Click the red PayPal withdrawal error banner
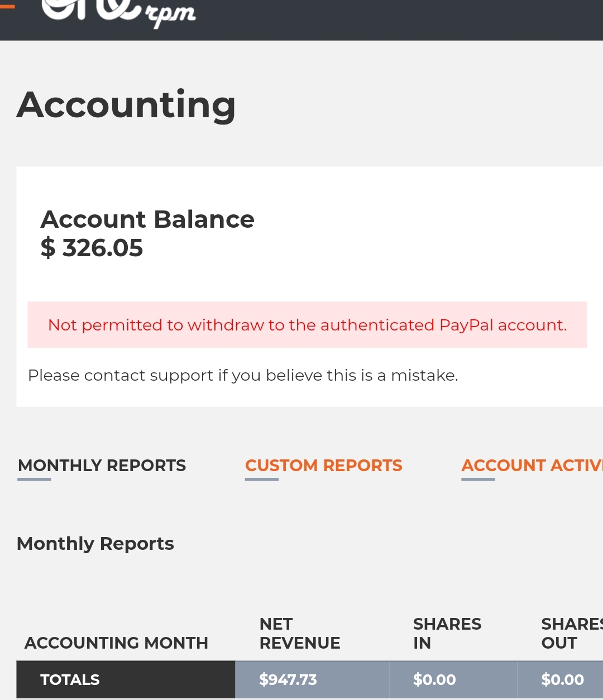This screenshot has width=603, height=700. [307, 325]
